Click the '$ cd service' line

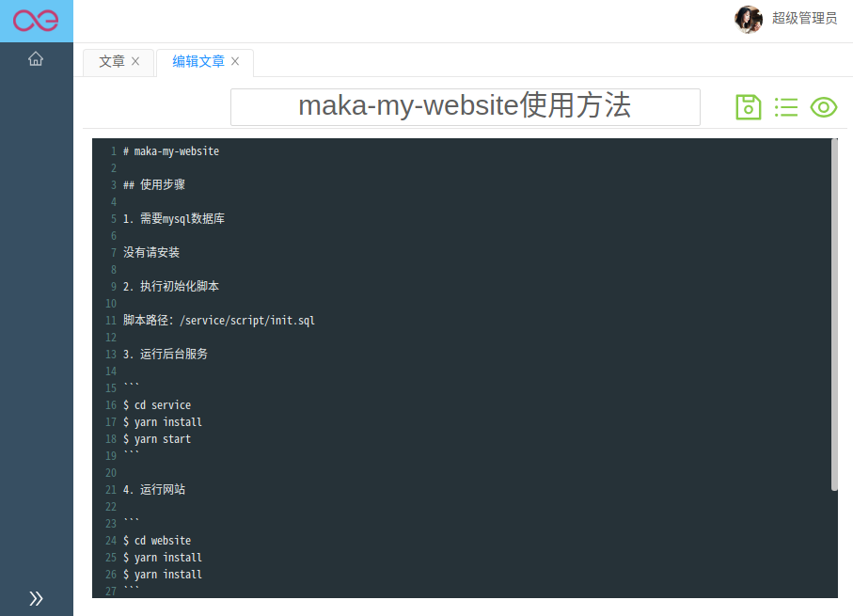(x=157, y=404)
